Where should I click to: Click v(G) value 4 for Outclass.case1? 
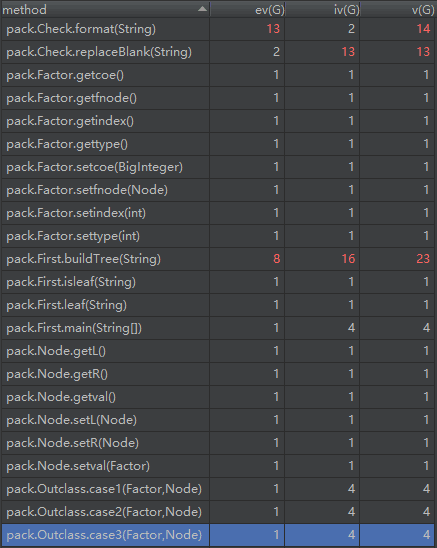point(426,489)
